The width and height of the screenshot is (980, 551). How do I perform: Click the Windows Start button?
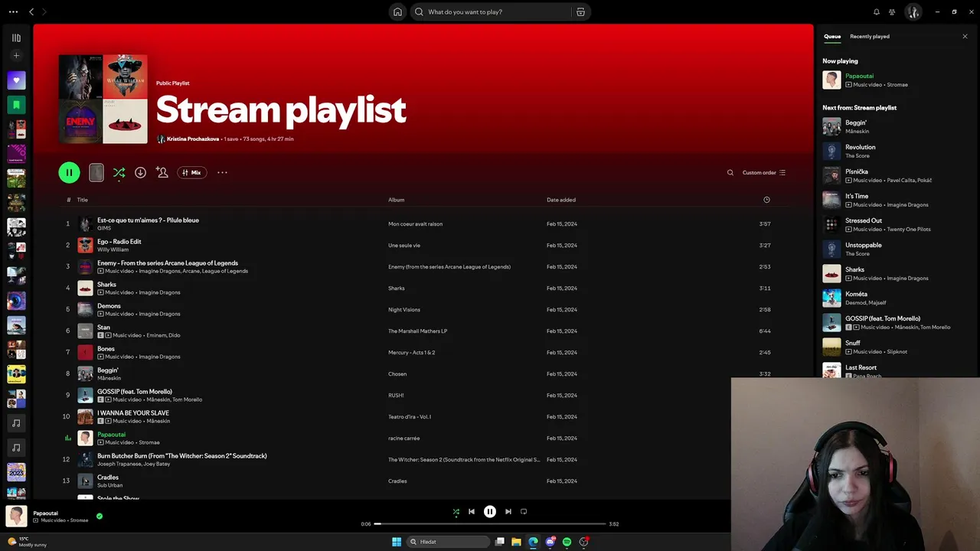tap(397, 542)
